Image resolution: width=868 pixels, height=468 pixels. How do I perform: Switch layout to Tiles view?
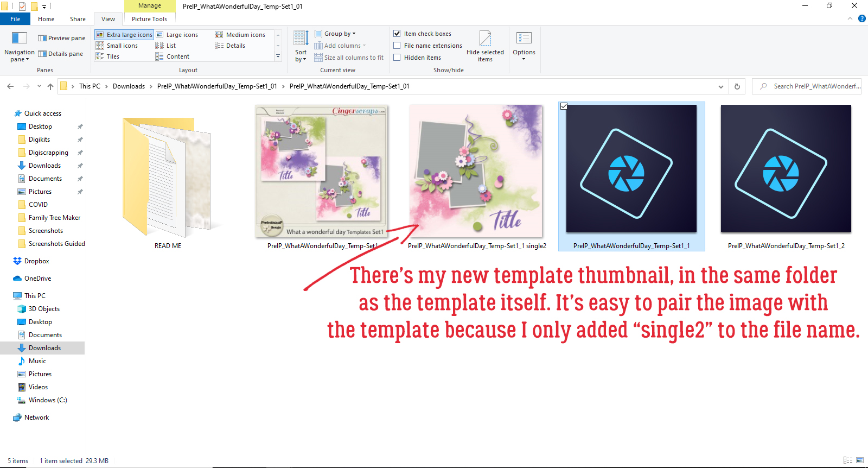coord(107,56)
